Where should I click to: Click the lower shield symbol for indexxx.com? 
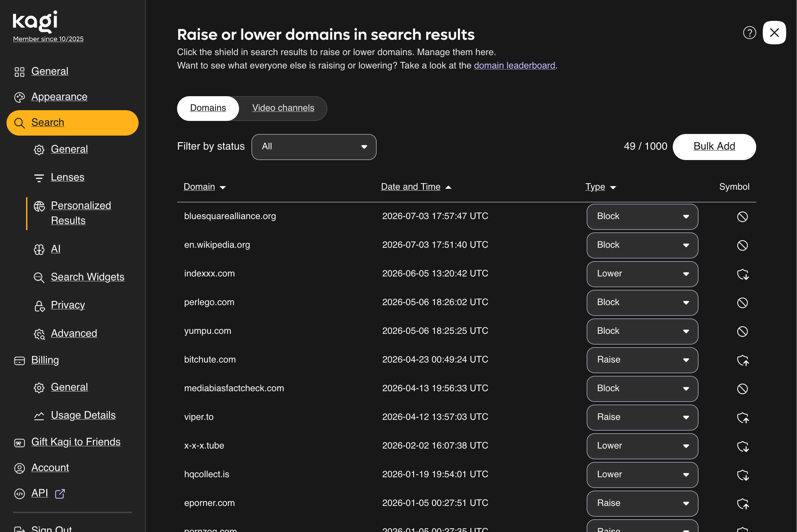(x=743, y=274)
